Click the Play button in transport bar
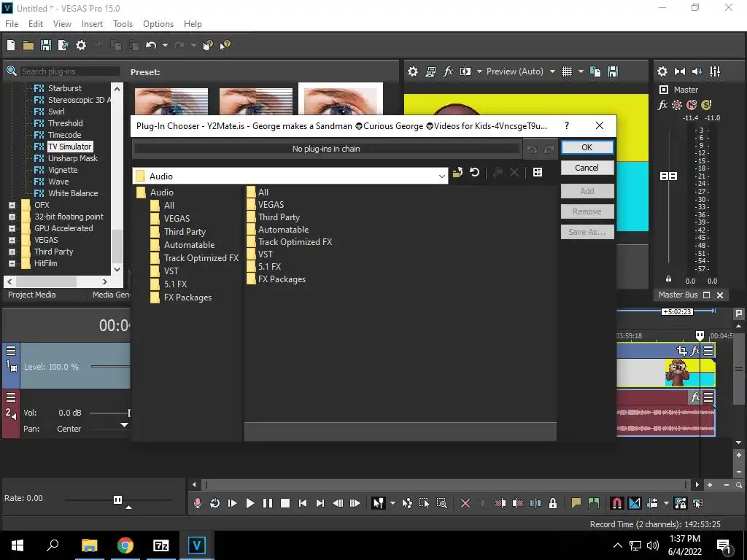This screenshot has width=747, height=560. tap(249, 503)
